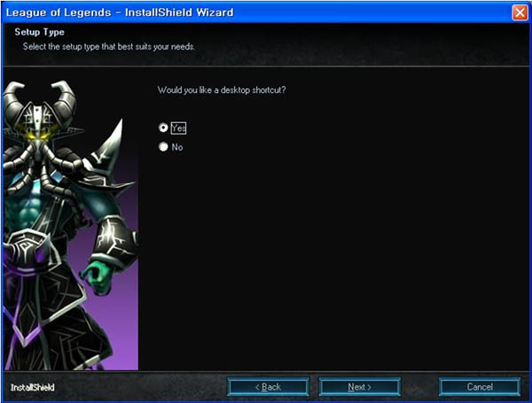Choose the No radio button

pyautogui.click(x=163, y=147)
